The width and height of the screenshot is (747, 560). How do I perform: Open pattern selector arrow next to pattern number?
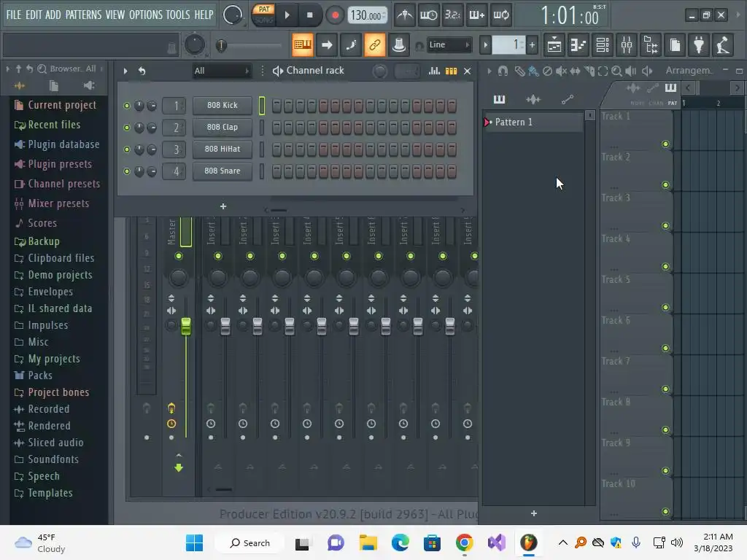[485, 45]
